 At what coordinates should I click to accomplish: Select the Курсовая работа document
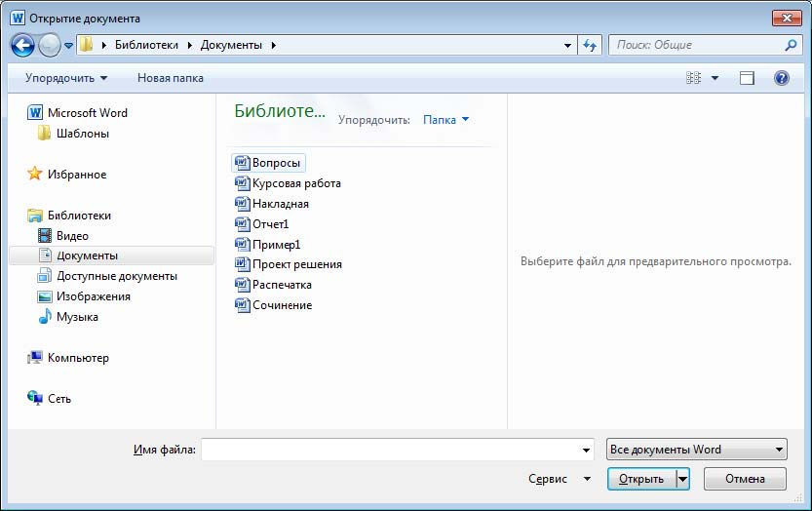coord(295,183)
